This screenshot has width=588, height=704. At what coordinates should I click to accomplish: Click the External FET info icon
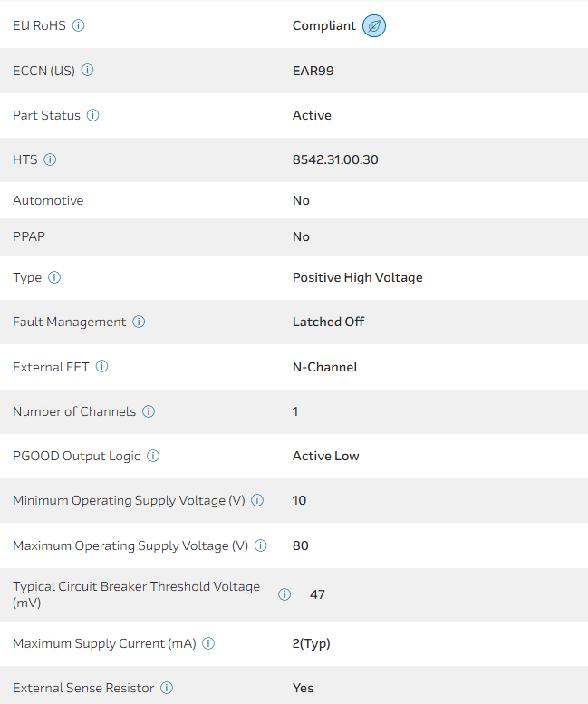[x=101, y=367]
